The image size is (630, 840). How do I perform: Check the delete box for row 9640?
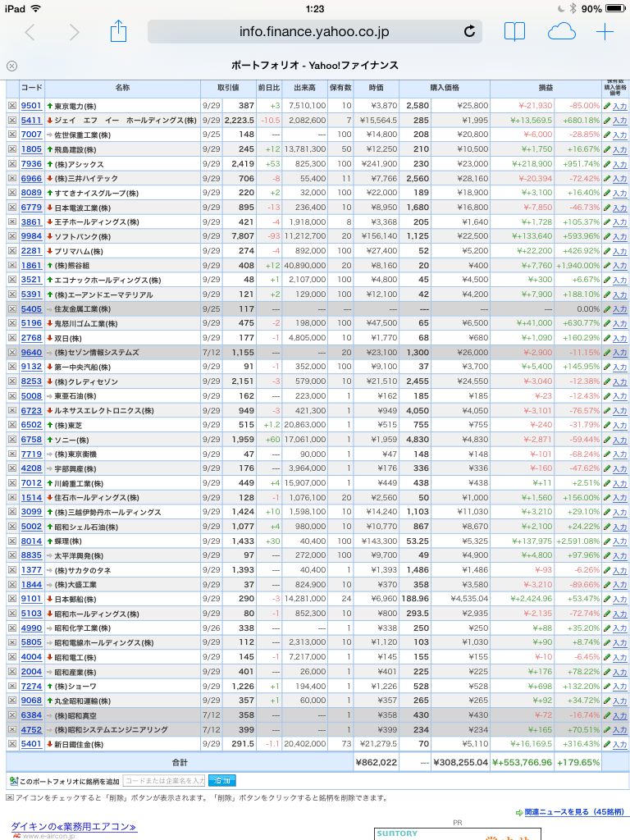[x=11, y=353]
